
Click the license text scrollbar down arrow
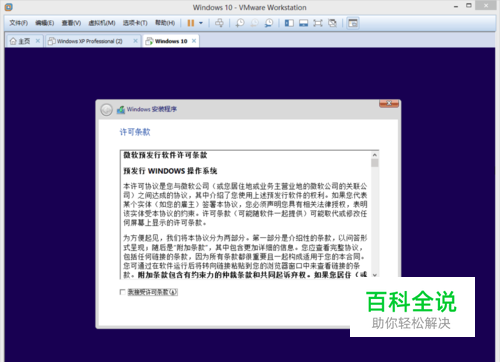point(375,275)
